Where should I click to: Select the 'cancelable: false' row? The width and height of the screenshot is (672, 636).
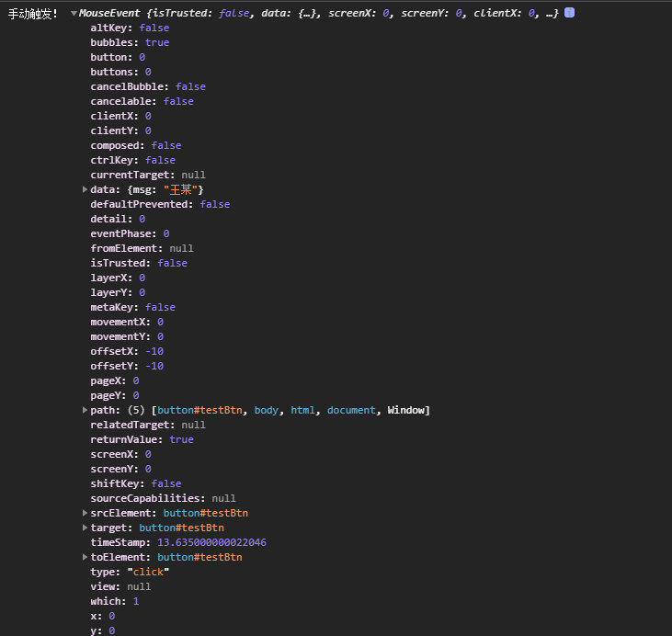(142, 101)
